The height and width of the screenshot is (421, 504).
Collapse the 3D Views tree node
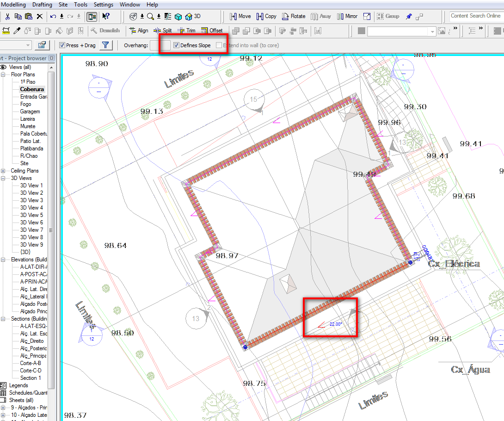tap(3, 178)
